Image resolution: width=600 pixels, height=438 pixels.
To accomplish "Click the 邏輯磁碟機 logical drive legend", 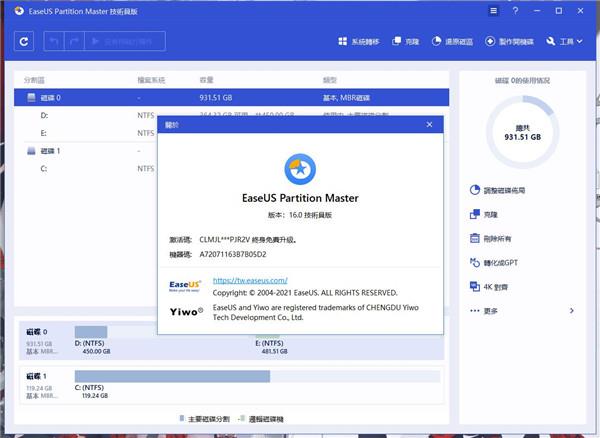I will coord(261,419).
